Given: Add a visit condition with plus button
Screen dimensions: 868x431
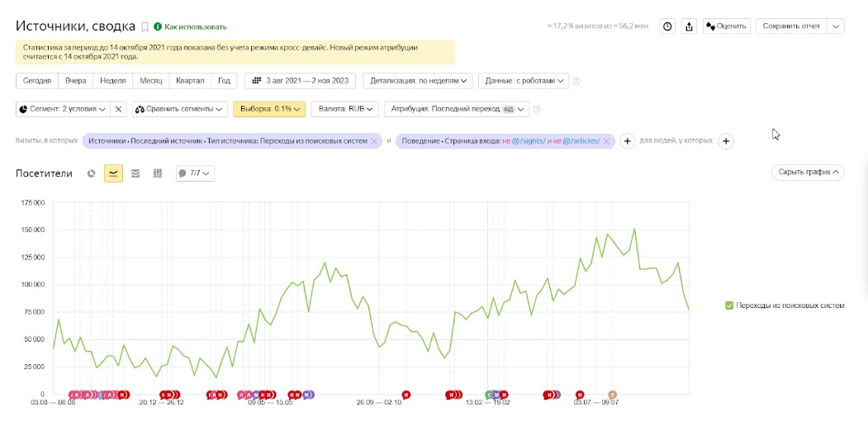Looking at the screenshot, I should (628, 141).
